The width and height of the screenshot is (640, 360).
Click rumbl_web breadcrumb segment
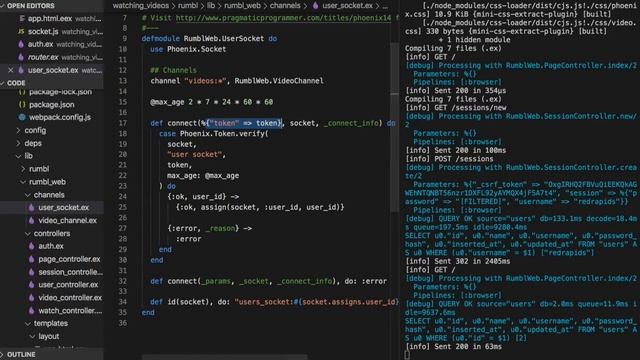click(x=242, y=6)
